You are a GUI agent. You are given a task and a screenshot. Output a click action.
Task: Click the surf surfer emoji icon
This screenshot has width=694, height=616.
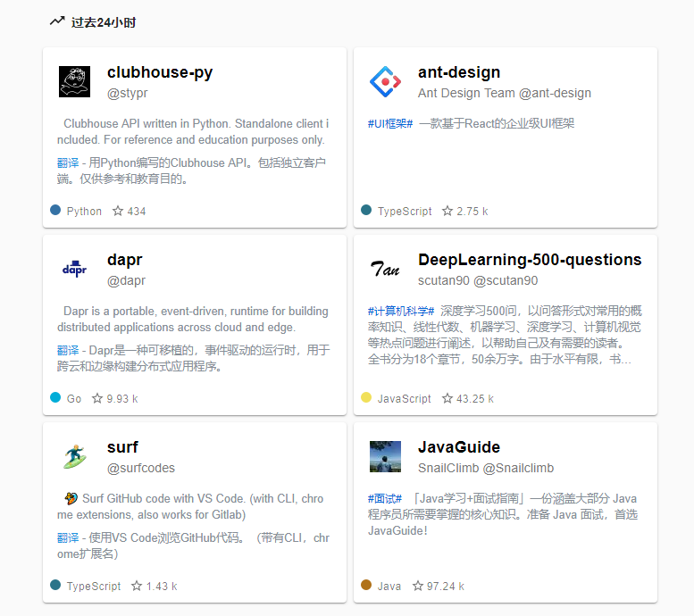[74, 456]
